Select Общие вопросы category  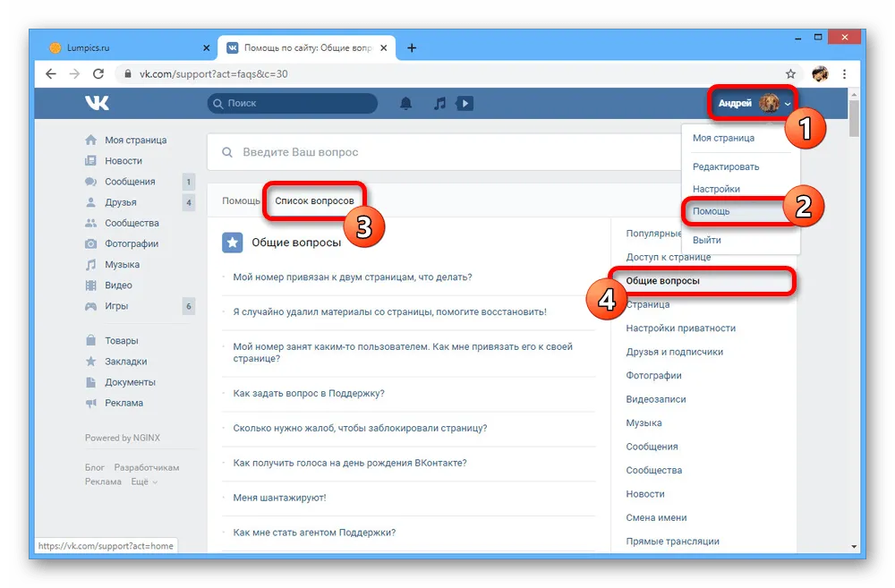click(x=662, y=281)
